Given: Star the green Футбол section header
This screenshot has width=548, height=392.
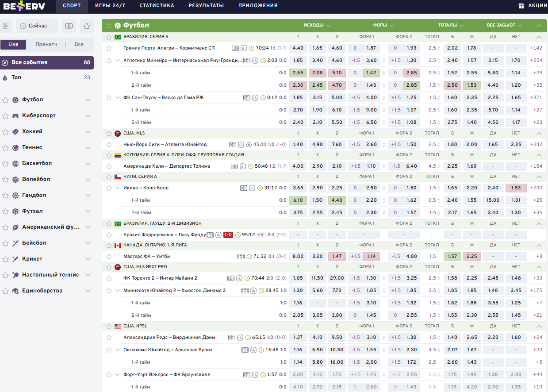Looking at the screenshot, I should click(109, 25).
